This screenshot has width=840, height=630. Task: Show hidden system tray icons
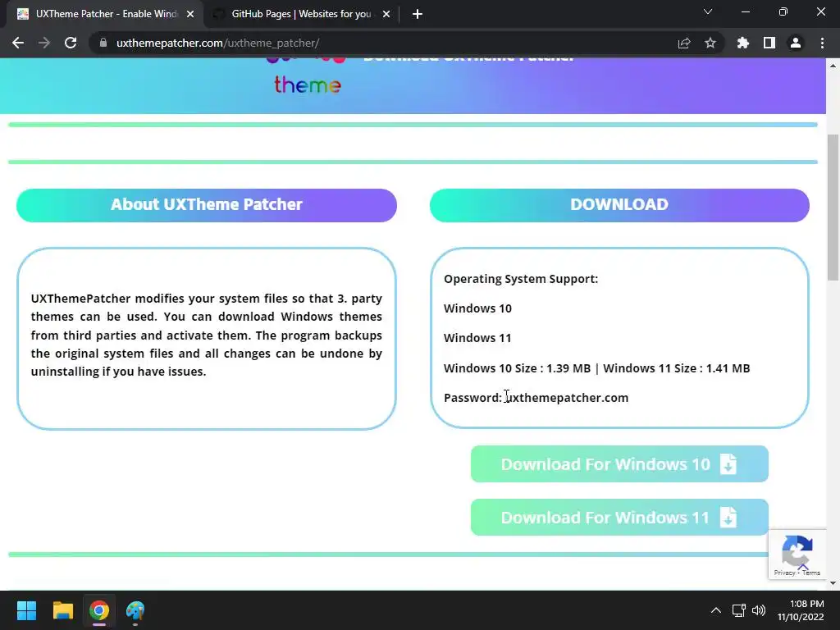pyautogui.click(x=715, y=610)
